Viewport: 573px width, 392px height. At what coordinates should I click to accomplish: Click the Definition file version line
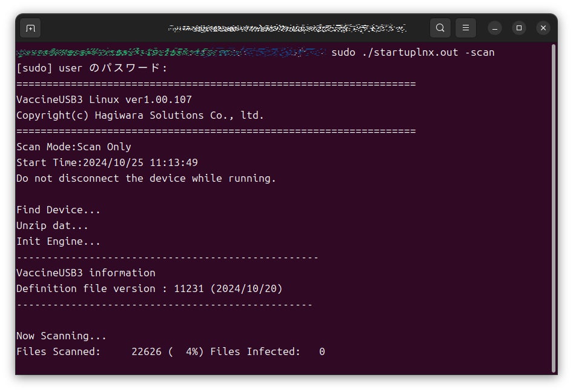point(149,288)
